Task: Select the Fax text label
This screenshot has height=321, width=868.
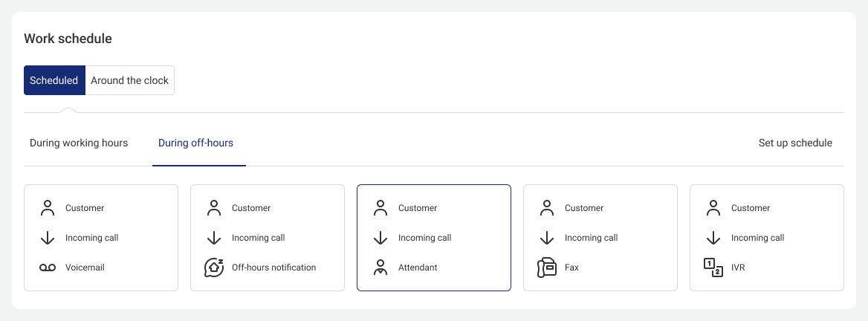Action: coord(571,267)
